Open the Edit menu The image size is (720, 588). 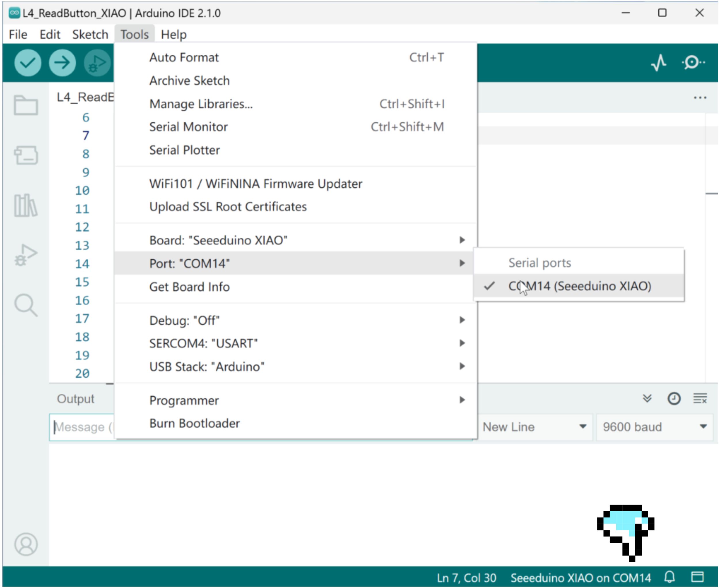coord(50,34)
